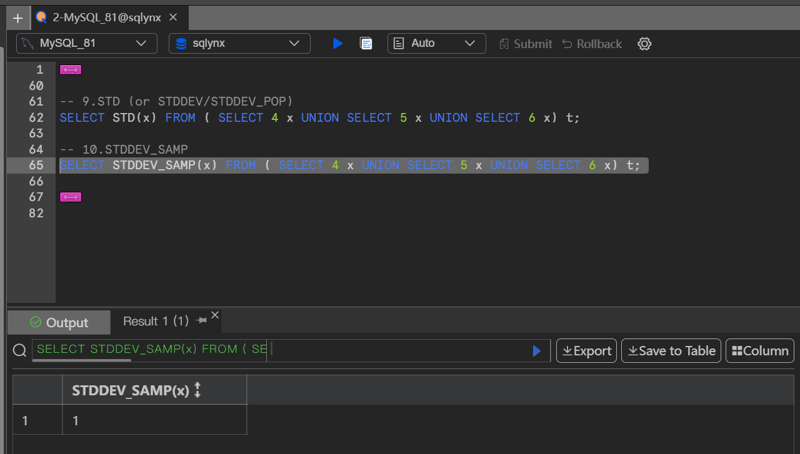Click the Column button
Image resolution: width=800 pixels, height=454 pixels.
click(760, 351)
